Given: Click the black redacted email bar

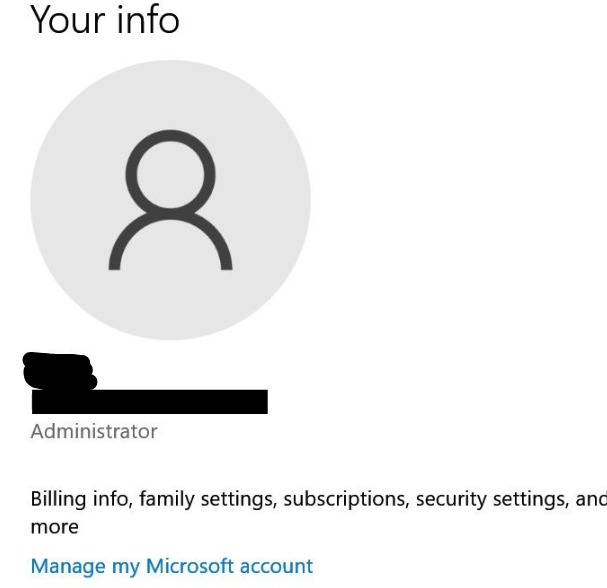Looking at the screenshot, I should (x=150, y=402).
